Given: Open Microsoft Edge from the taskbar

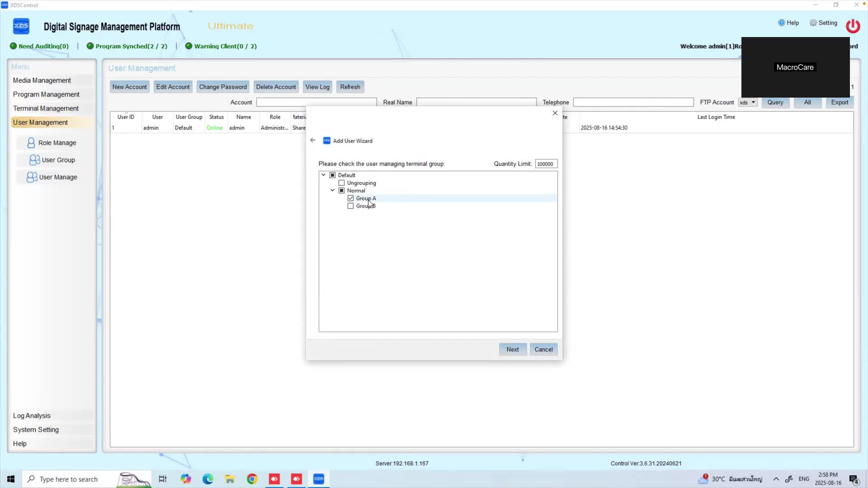Looking at the screenshot, I should [x=208, y=479].
